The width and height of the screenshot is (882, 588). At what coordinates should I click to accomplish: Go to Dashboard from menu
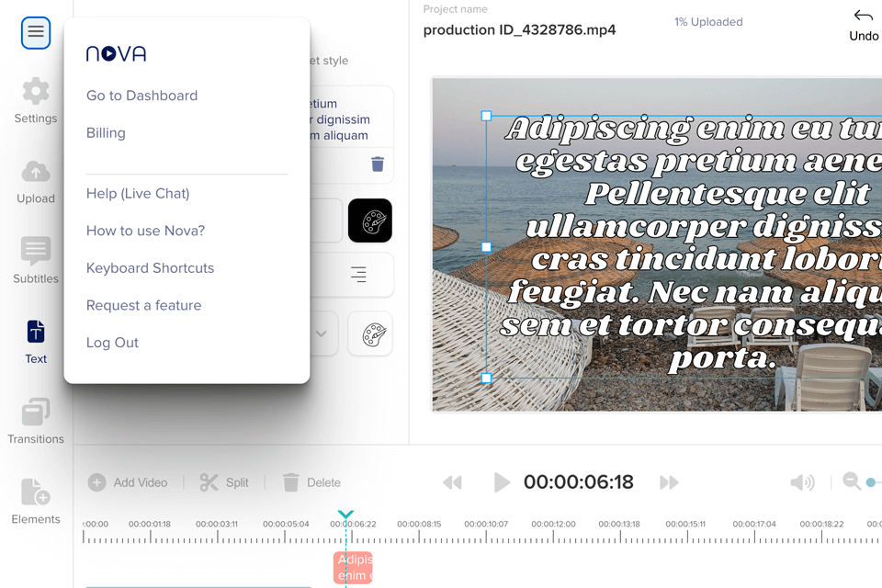pos(141,96)
